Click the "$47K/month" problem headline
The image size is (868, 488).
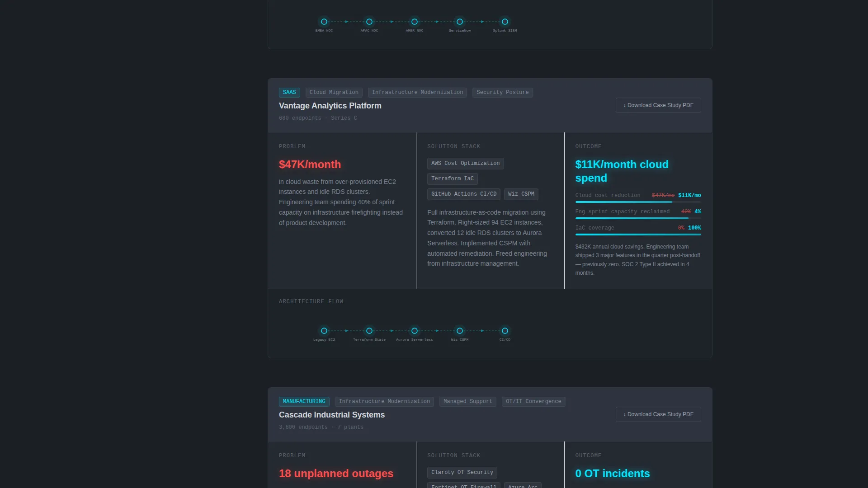pyautogui.click(x=310, y=164)
